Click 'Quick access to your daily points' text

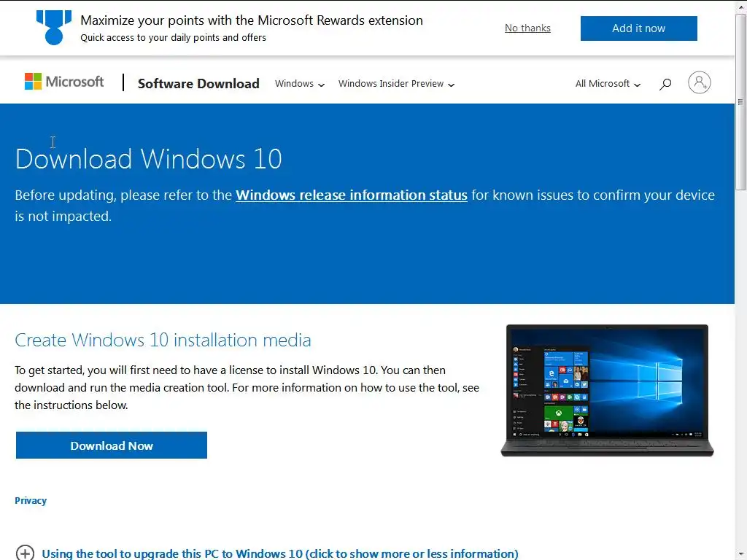tap(174, 38)
